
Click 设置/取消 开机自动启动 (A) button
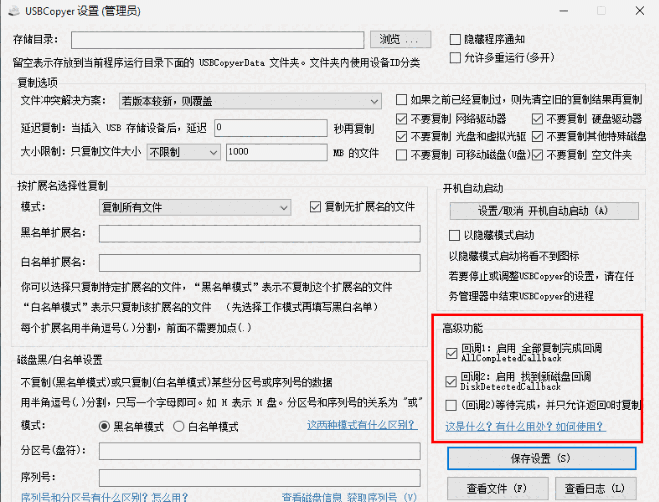[544, 211]
